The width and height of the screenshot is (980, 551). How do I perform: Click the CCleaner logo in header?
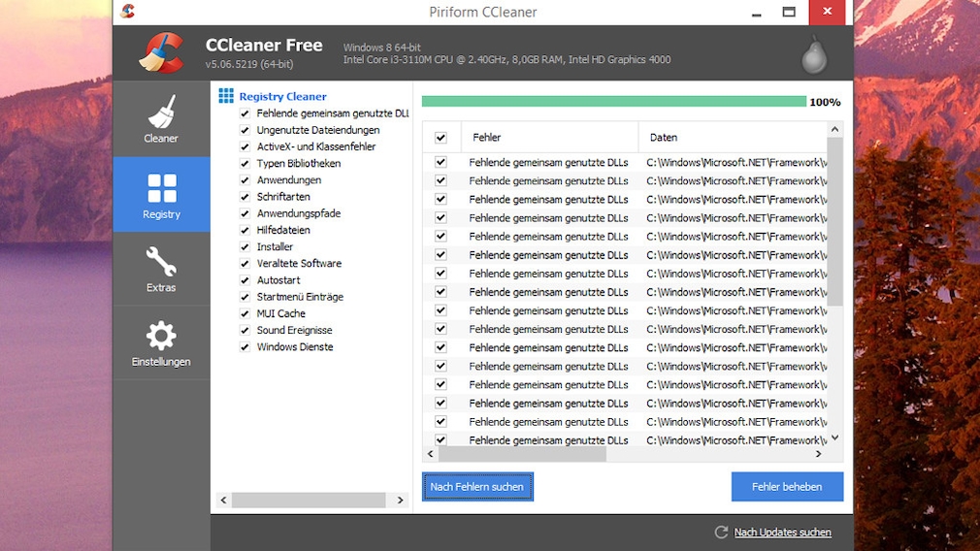(x=161, y=52)
